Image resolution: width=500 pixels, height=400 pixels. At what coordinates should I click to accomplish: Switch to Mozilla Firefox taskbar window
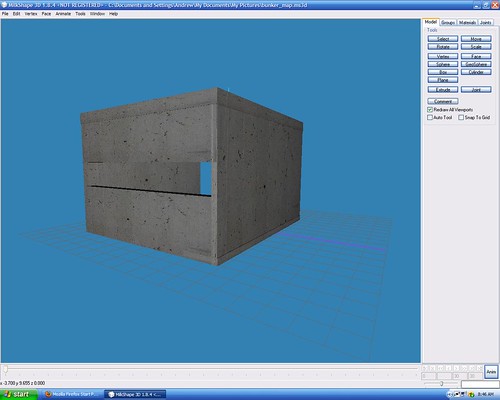tap(72, 394)
